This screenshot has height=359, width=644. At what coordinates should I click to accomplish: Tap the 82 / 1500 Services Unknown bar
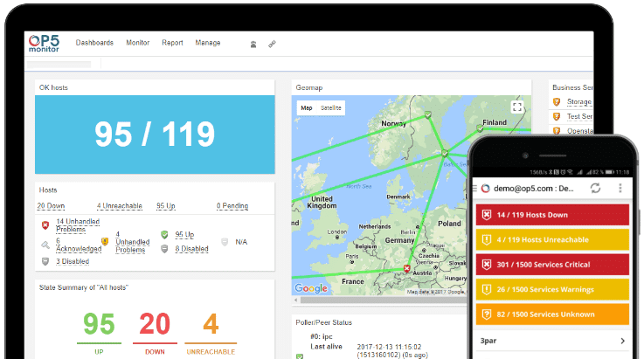(x=552, y=314)
